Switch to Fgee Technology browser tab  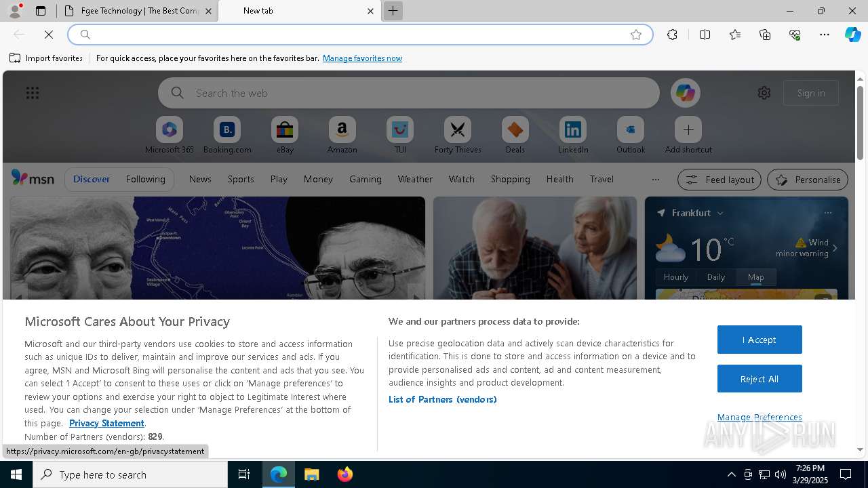pos(139,11)
